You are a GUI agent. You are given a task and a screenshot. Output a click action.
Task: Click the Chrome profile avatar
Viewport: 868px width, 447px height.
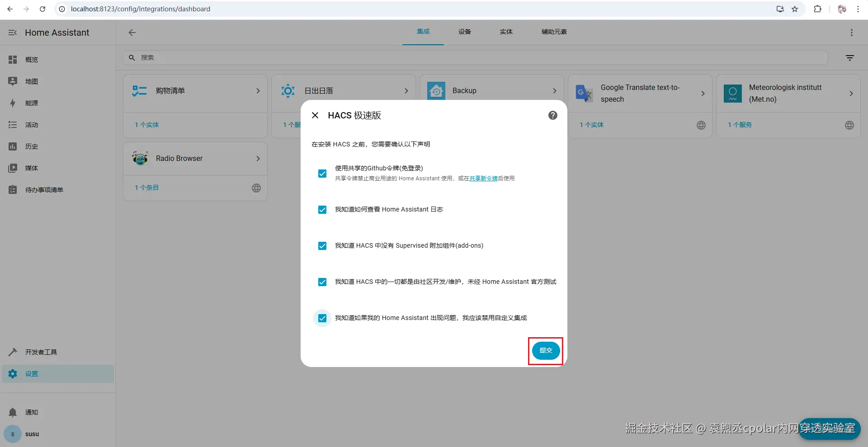tap(842, 9)
